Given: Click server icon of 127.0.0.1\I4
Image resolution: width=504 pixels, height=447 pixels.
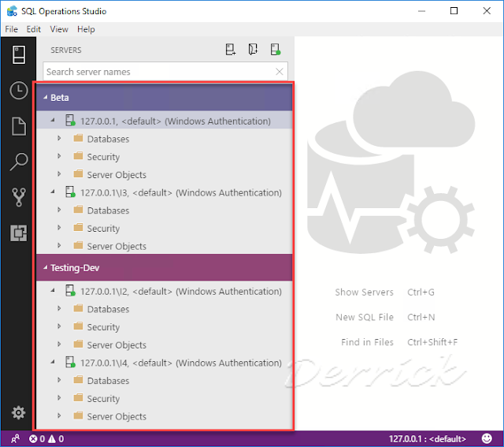Looking at the screenshot, I should (x=70, y=362).
